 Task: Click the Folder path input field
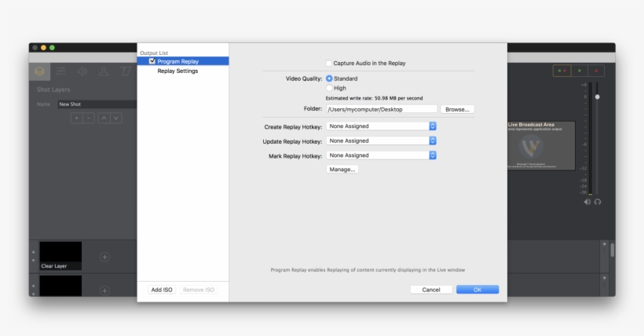tap(382, 109)
